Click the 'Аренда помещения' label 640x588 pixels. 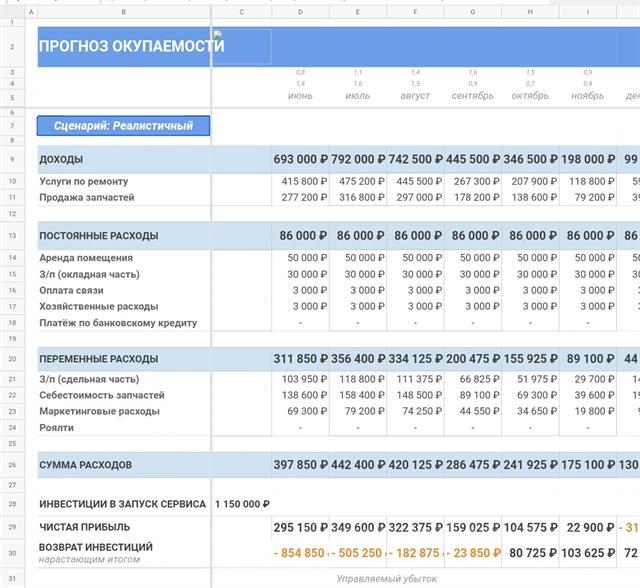pos(86,258)
